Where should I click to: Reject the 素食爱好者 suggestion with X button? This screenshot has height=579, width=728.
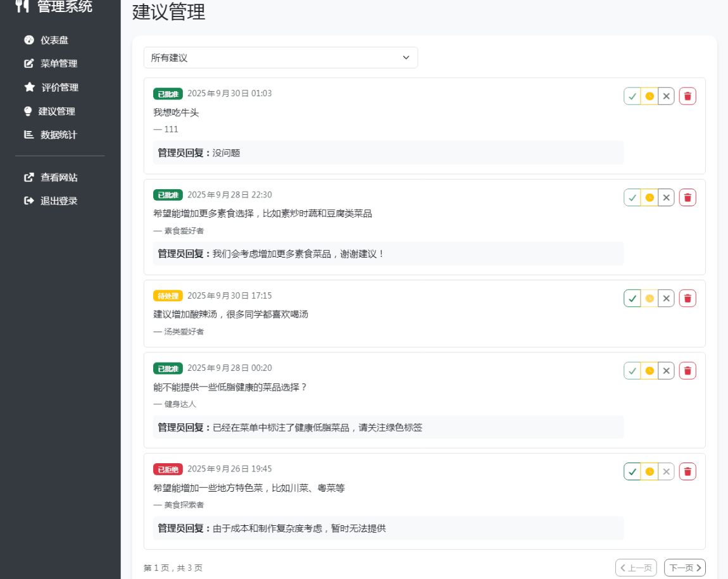[x=666, y=197]
